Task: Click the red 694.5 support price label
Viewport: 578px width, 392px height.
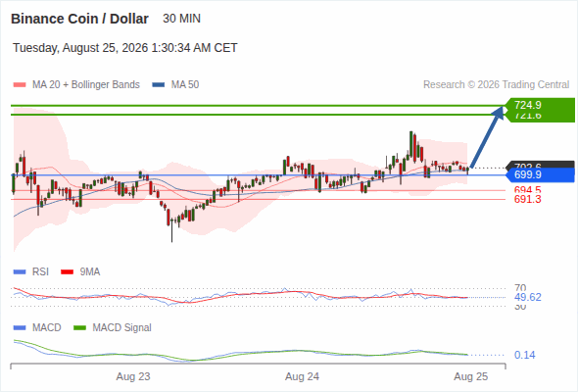Action: (527, 190)
